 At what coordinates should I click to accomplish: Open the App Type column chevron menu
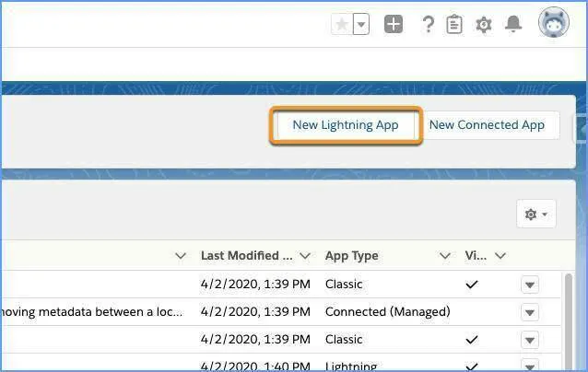click(445, 256)
